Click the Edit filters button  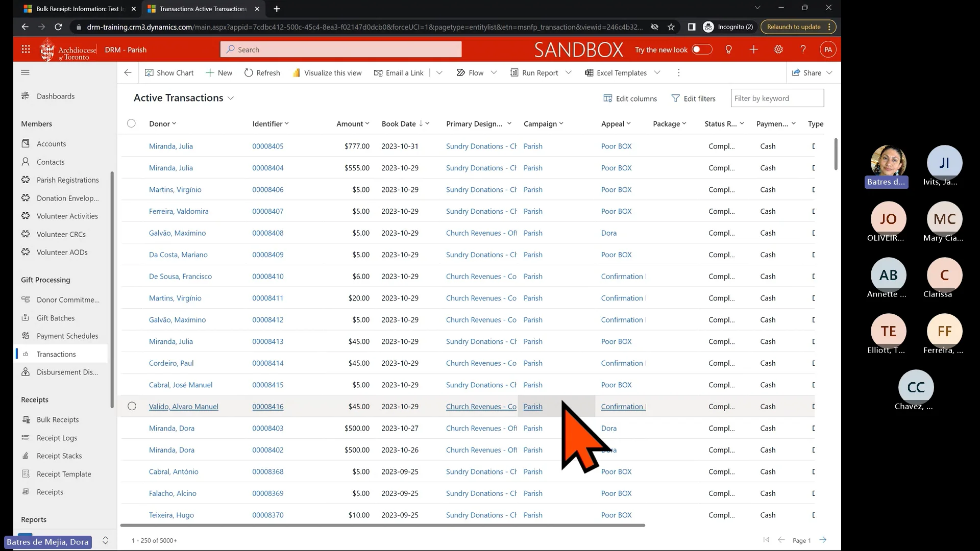(x=693, y=98)
